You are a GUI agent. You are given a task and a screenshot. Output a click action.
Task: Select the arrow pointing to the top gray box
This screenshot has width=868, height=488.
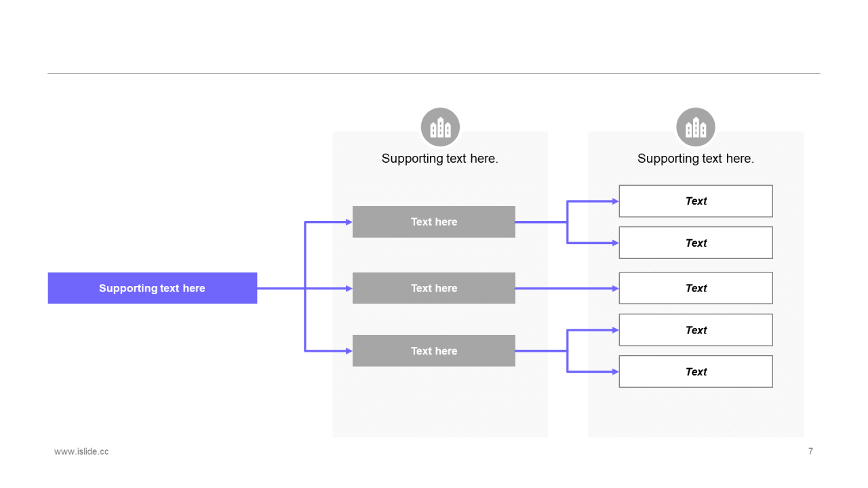[x=329, y=222]
